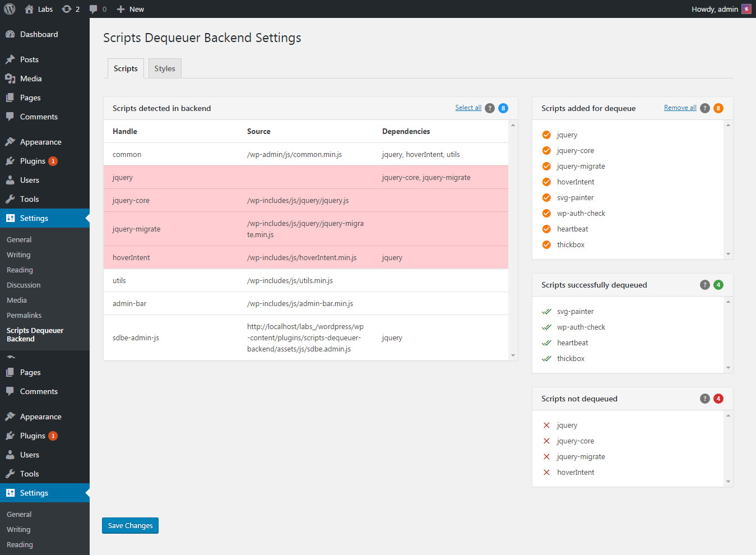Open the New content dropdown in admin bar
Viewport: 756px width, 555px height.
click(131, 9)
